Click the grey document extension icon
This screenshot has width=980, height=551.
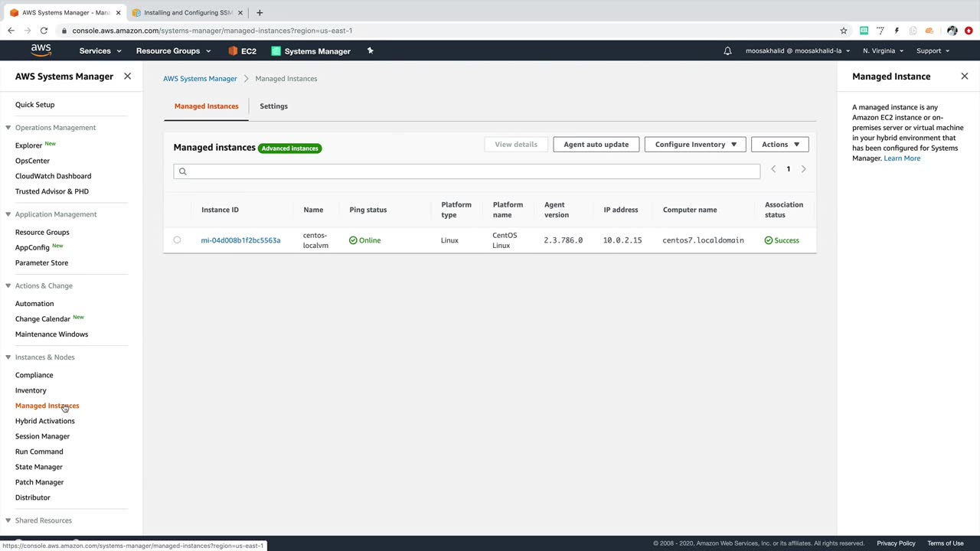[x=913, y=31]
